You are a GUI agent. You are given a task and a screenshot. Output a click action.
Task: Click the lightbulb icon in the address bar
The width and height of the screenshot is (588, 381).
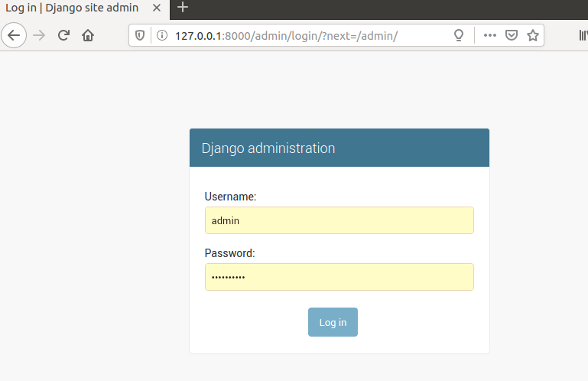click(459, 35)
